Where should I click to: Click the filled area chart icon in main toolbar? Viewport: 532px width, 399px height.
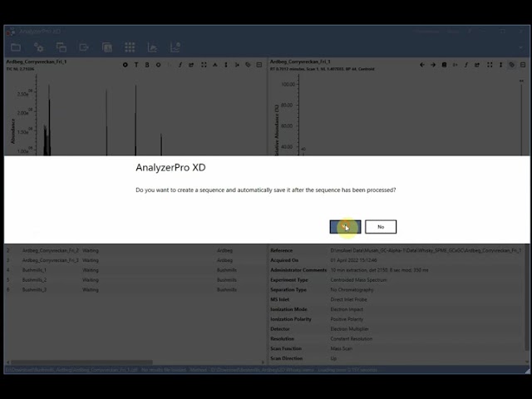pyautogui.click(x=152, y=47)
